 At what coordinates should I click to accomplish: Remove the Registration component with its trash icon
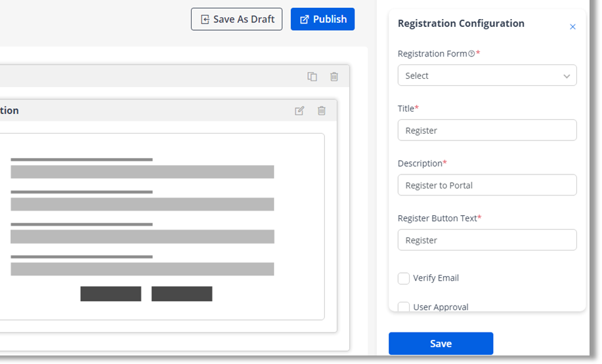tap(322, 111)
